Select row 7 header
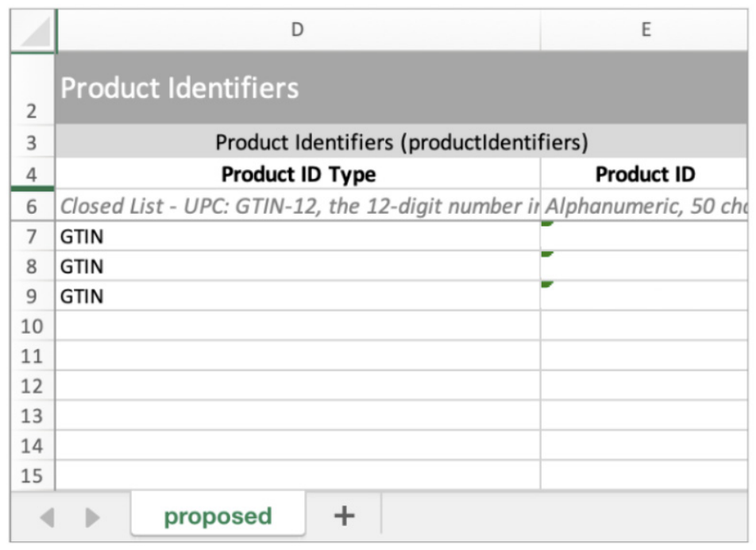The height and width of the screenshot is (550, 756). (33, 236)
